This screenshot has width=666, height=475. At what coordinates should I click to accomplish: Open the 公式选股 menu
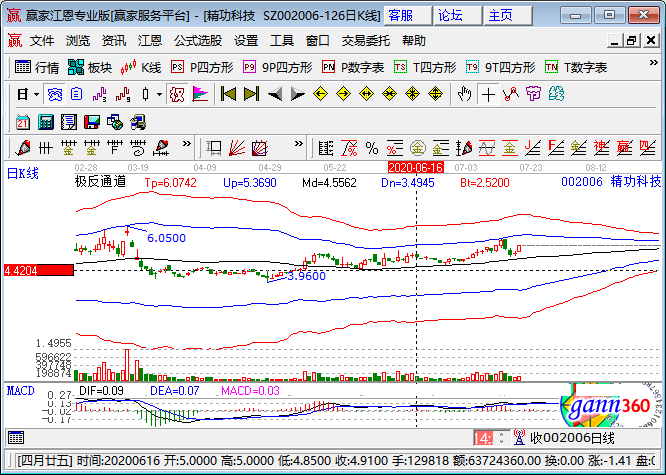[x=198, y=41]
